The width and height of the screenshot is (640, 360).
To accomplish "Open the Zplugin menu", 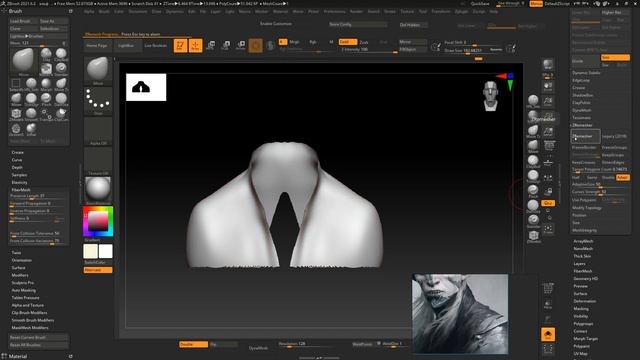I will point(461,11).
